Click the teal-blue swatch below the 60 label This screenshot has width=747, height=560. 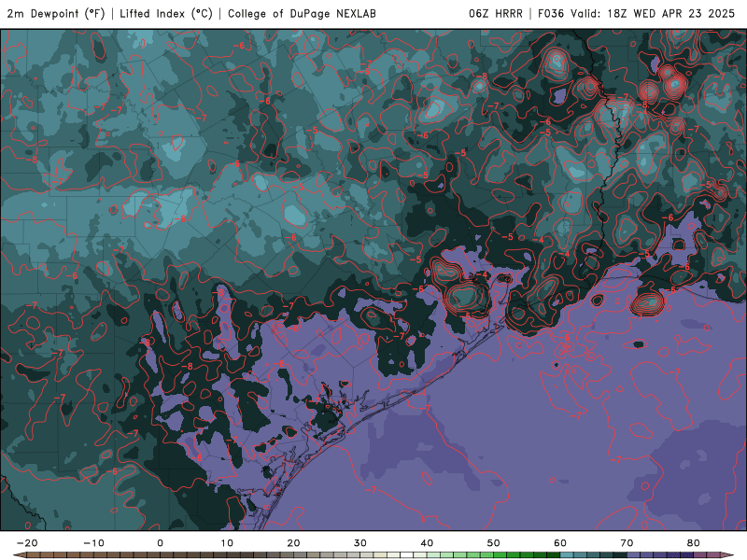click(x=567, y=555)
